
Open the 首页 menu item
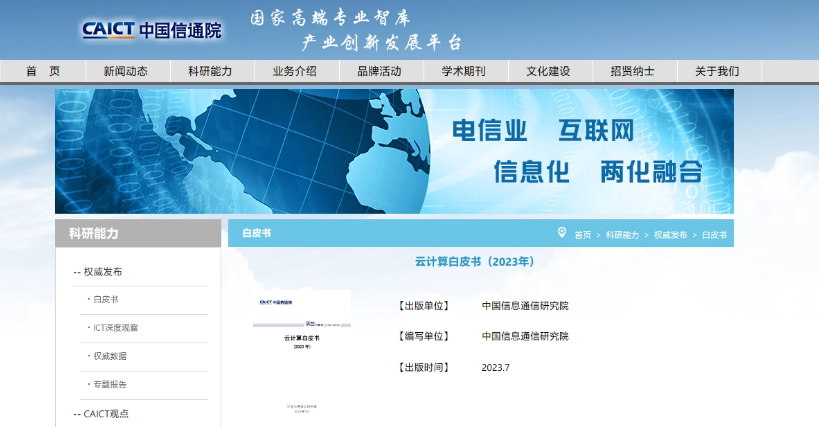click(43, 71)
